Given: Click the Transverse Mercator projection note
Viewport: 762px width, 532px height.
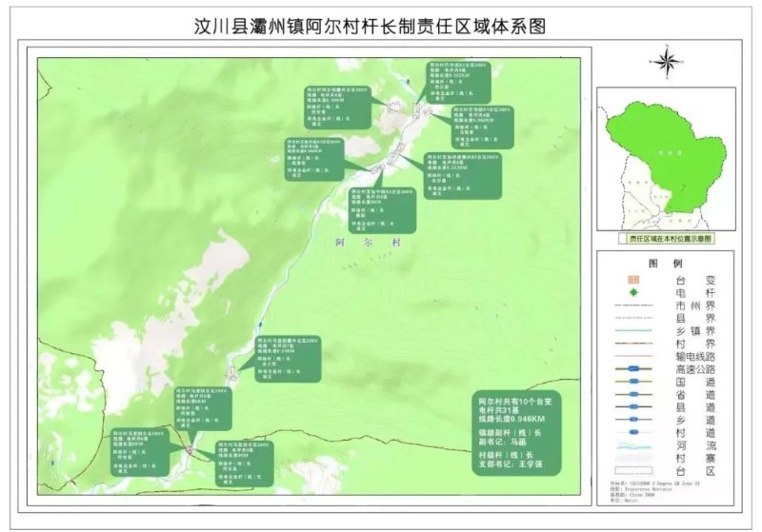Looking at the screenshot, I should click(x=641, y=489).
